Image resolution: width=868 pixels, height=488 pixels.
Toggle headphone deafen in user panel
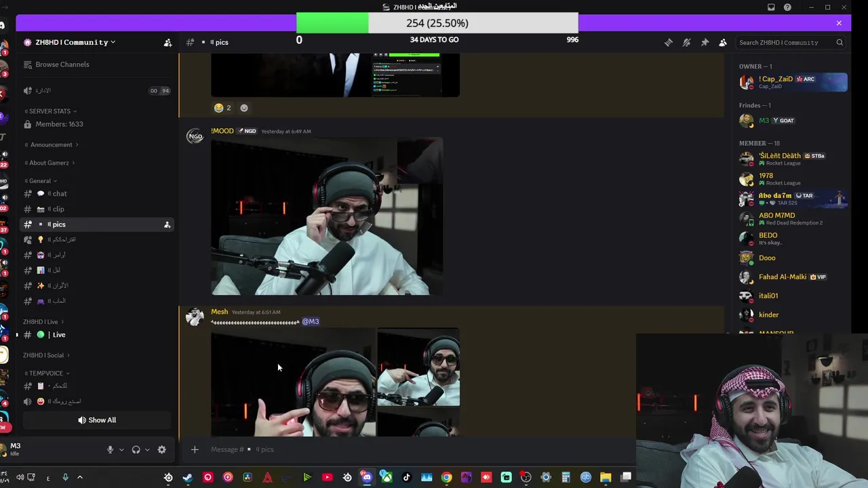tap(136, 449)
